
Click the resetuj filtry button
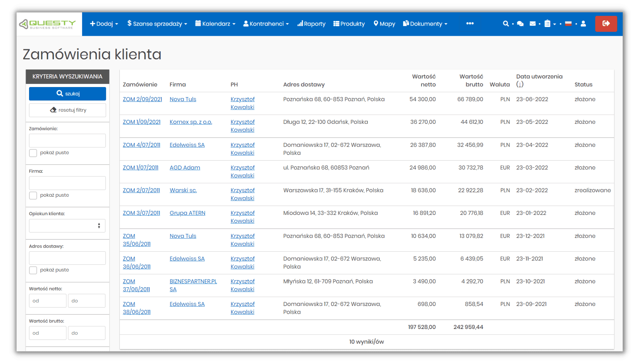[x=68, y=110]
